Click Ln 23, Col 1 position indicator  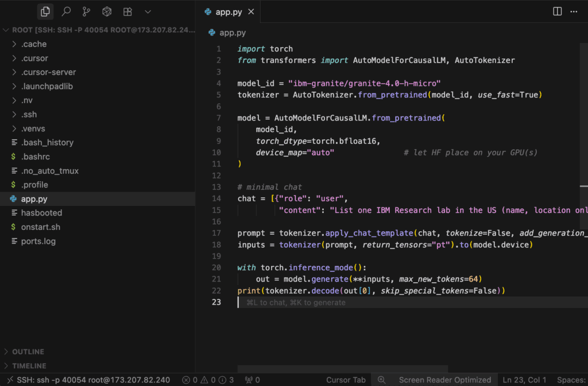click(x=524, y=380)
